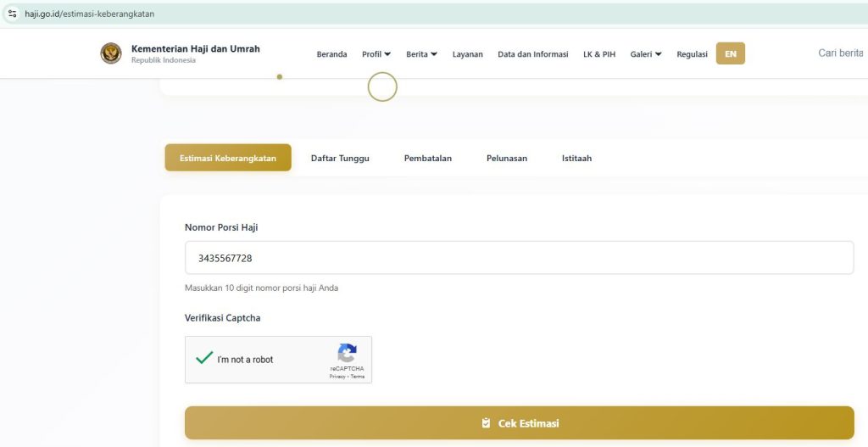868x447 pixels.
Task: Click the site info icon in address bar
Action: click(x=12, y=14)
